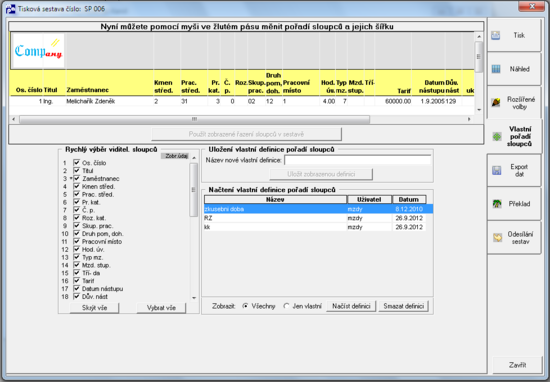The image size is (550, 382).
Task: Click the Tisk printer icon
Action: (496, 35)
